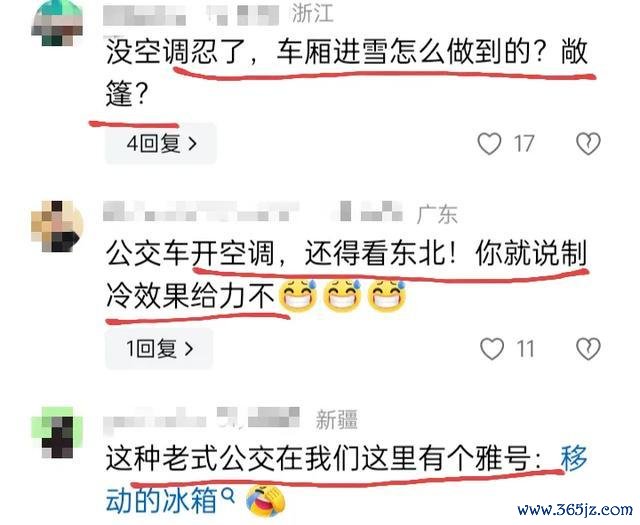
Task: Expand the 4回复 replies
Action: tap(161, 144)
